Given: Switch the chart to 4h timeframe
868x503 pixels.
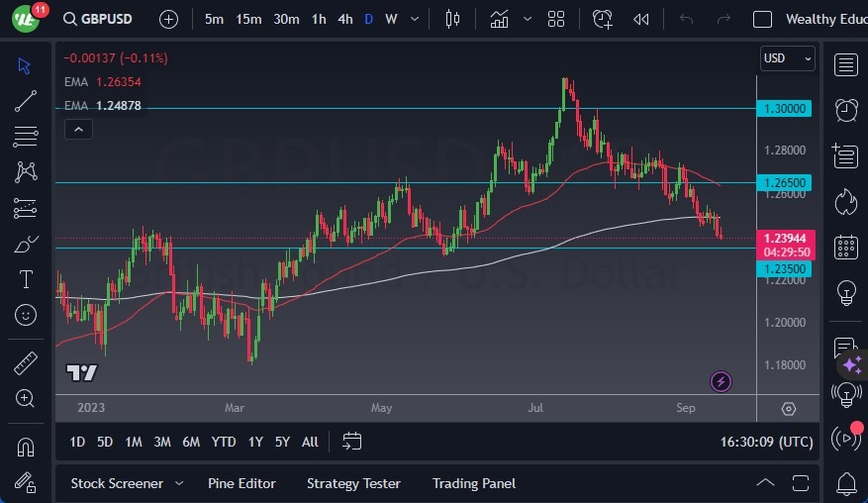Looking at the screenshot, I should [344, 19].
